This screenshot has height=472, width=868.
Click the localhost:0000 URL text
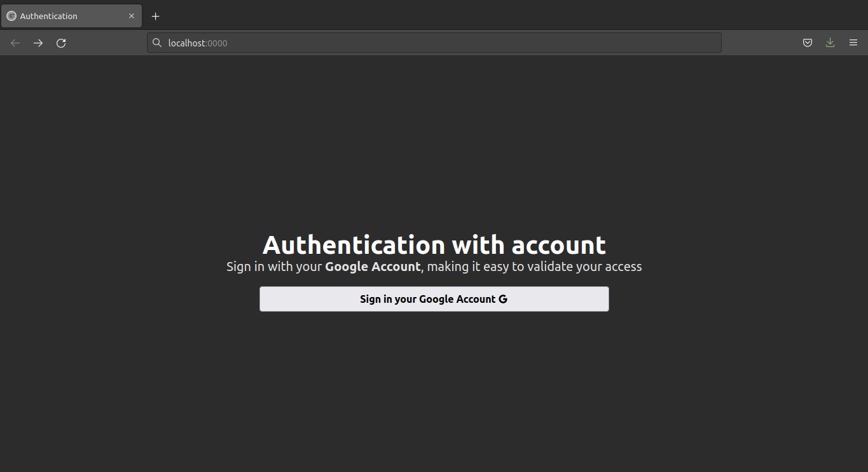coord(197,43)
